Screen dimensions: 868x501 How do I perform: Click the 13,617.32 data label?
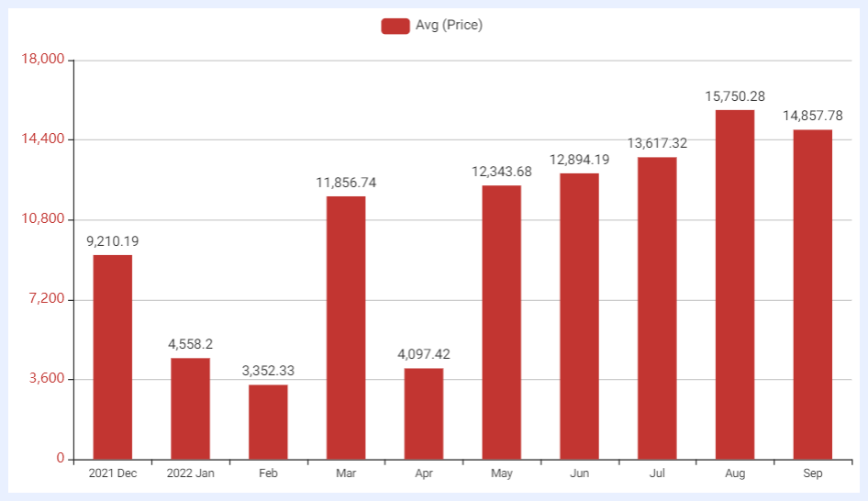click(657, 143)
